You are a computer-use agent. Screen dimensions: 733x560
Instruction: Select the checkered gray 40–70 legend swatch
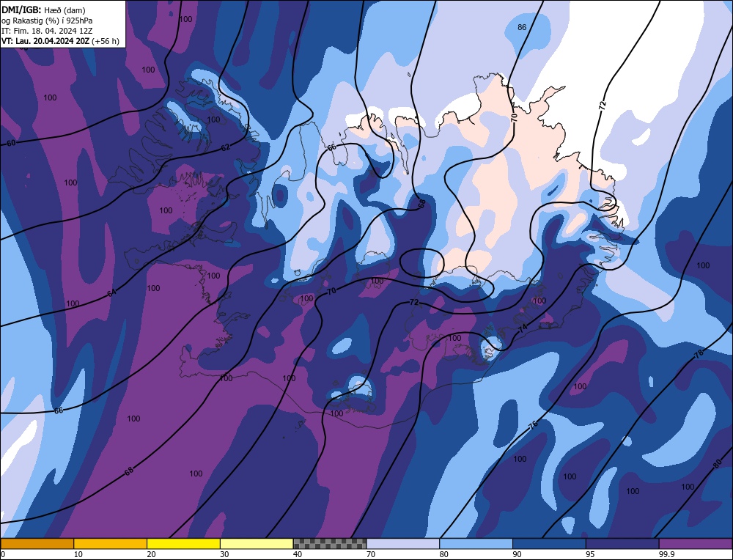tap(330, 543)
